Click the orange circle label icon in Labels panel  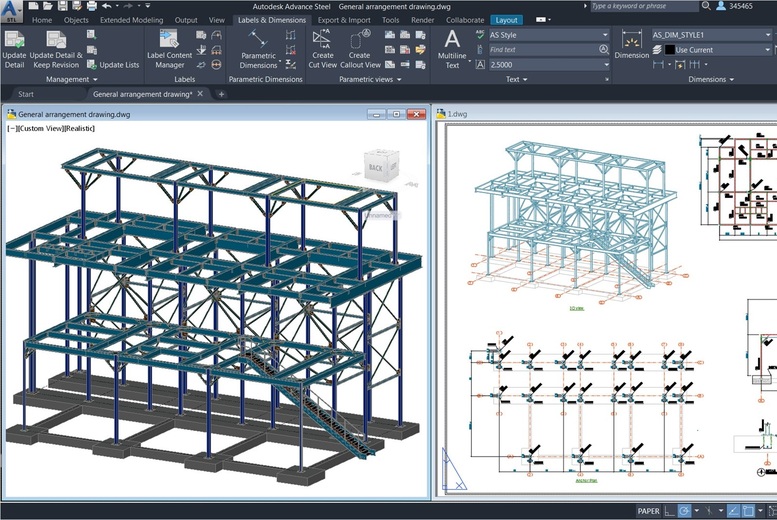(216, 65)
